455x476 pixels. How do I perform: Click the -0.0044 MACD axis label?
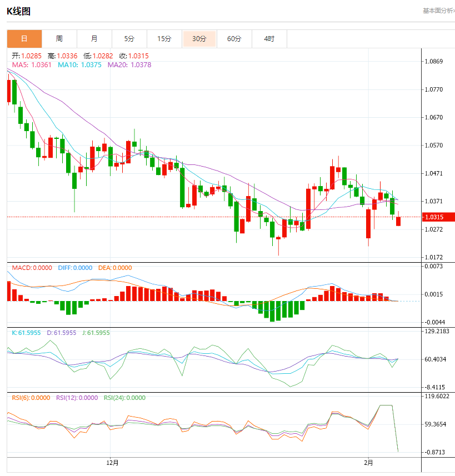coord(434,322)
